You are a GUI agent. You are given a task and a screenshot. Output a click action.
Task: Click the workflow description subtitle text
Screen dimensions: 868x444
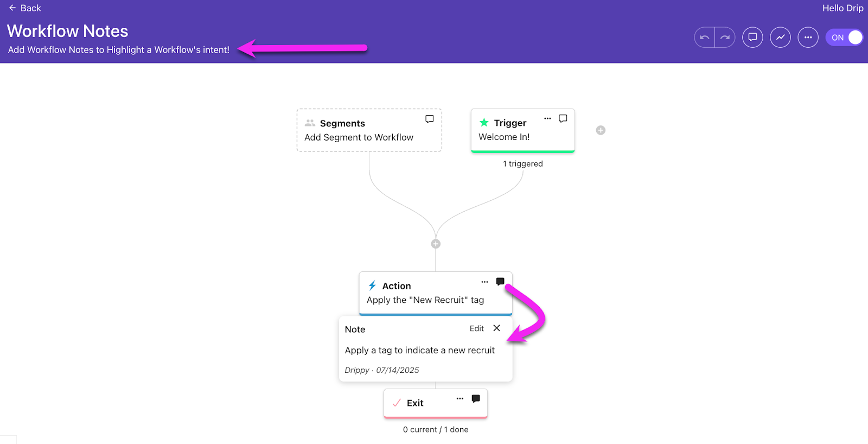(119, 50)
